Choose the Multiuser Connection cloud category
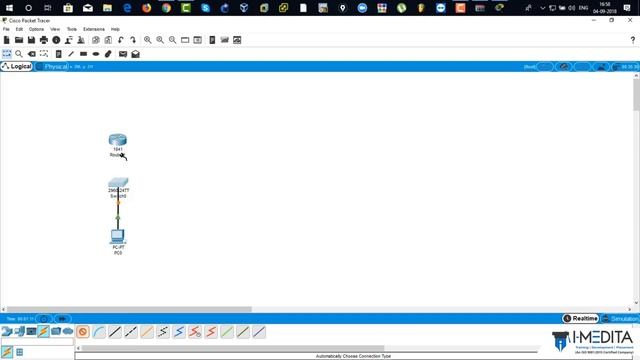The height and width of the screenshot is (360, 640). pos(68,331)
